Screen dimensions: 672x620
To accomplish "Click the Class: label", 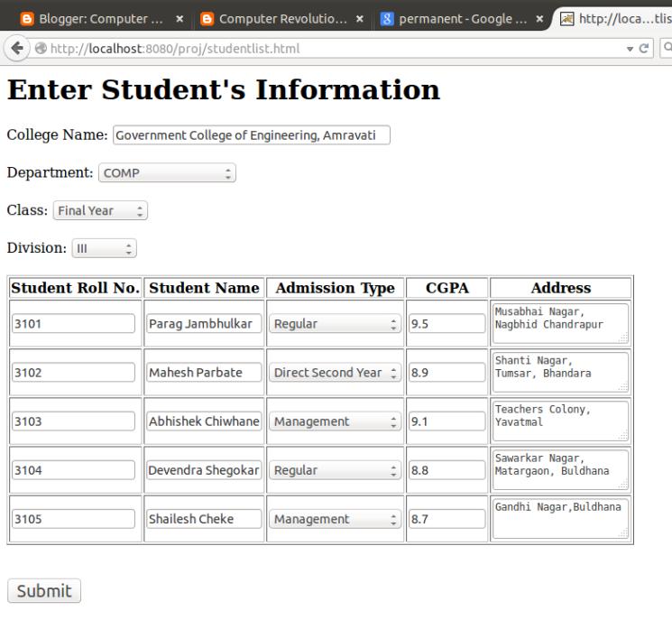I will pyautogui.click(x=27, y=210).
